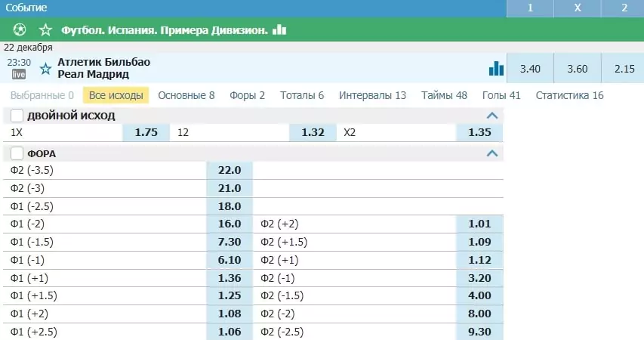The width and height of the screenshot is (644, 340).
Task: Pick Ф1 (+1.5) odds 1.25
Action: 230,295
